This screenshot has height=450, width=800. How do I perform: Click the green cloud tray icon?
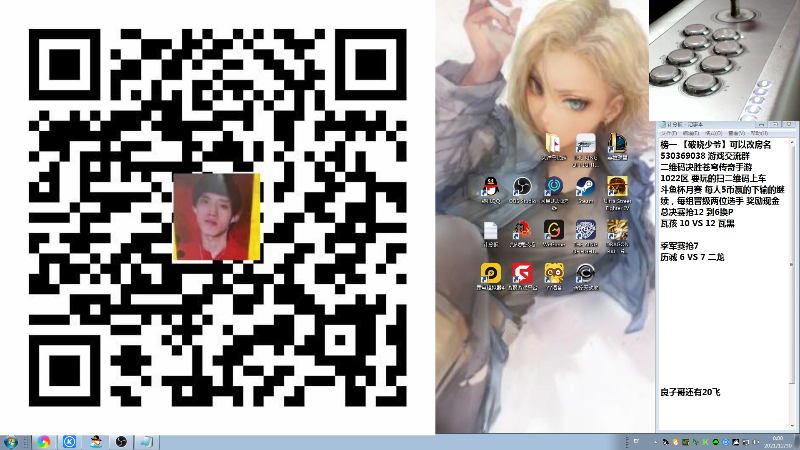click(715, 442)
